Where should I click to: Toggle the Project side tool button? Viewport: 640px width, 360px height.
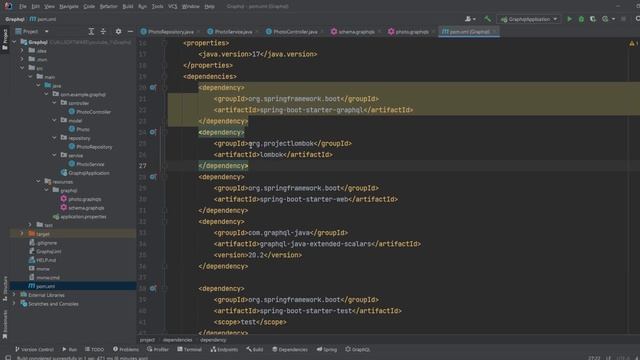pyautogui.click(x=4, y=40)
